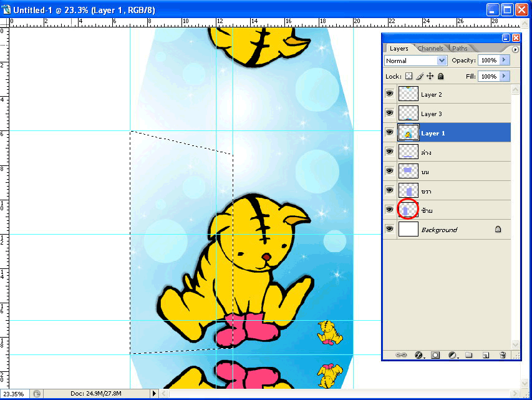Open the add layer style menu
This screenshot has height=400, width=532.
pos(419,355)
